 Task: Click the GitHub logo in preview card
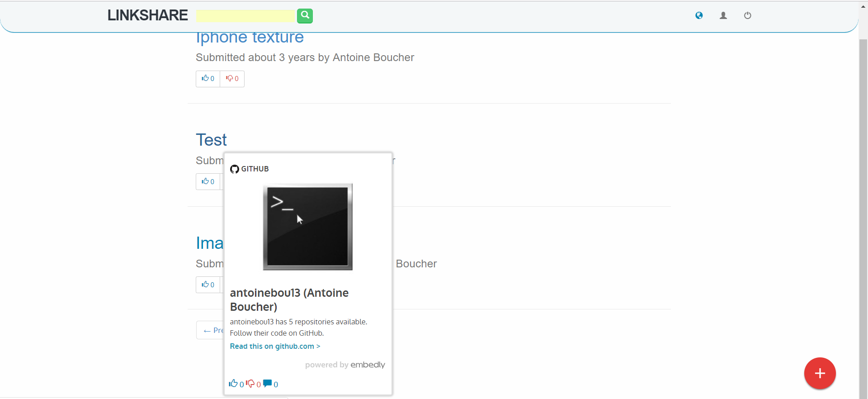pos(234,169)
